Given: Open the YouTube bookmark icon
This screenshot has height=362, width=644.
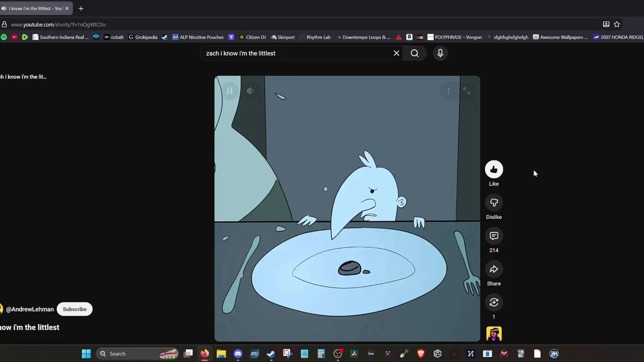Looking at the screenshot, I should (x=14, y=37).
